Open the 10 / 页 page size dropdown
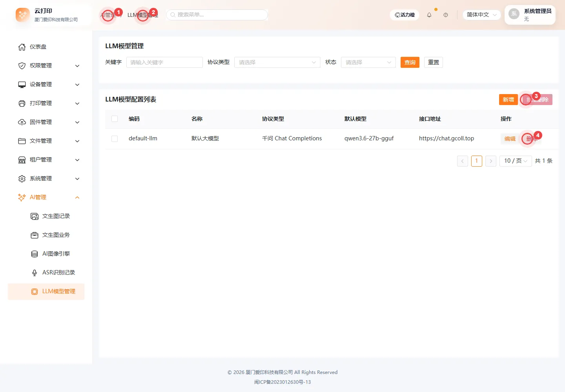The height and width of the screenshot is (392, 565). pyautogui.click(x=516, y=161)
